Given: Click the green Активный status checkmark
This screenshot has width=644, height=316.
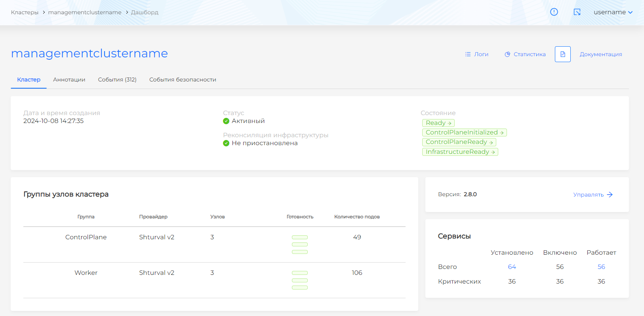Looking at the screenshot, I should pyautogui.click(x=226, y=121).
